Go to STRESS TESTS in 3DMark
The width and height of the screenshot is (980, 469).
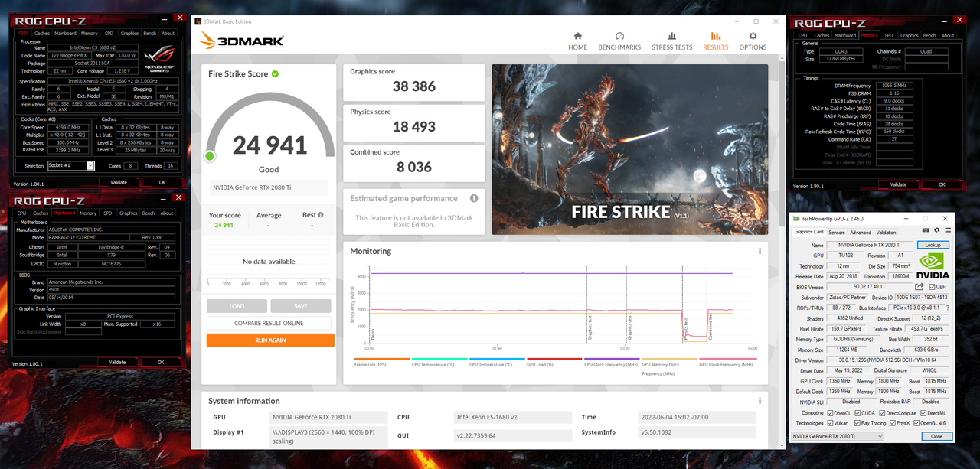tap(672, 41)
